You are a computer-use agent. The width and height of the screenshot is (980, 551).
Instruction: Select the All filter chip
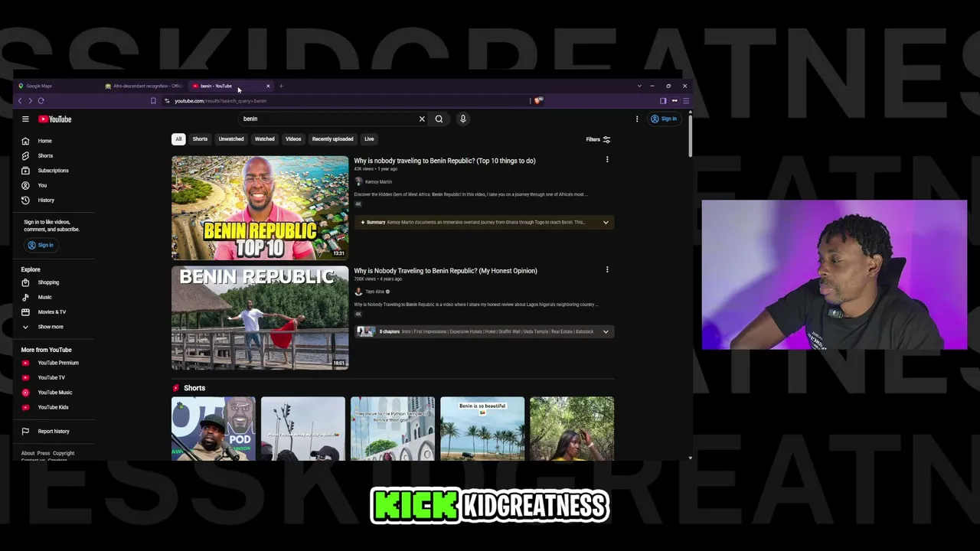pyautogui.click(x=178, y=139)
